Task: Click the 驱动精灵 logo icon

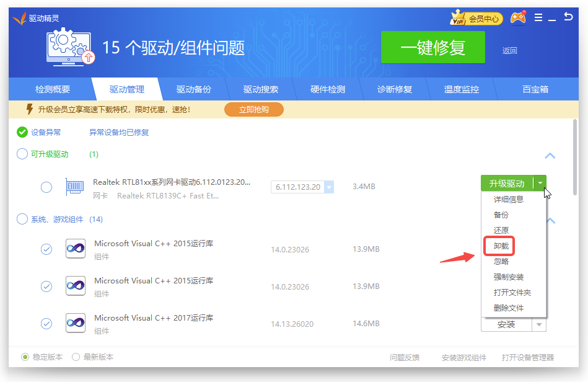Action: (19, 18)
